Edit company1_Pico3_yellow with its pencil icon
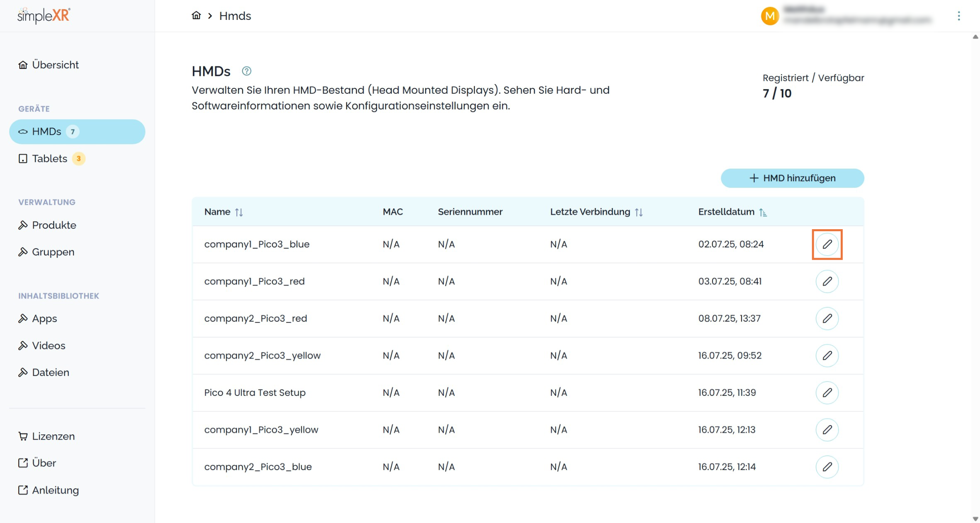 coord(827,430)
